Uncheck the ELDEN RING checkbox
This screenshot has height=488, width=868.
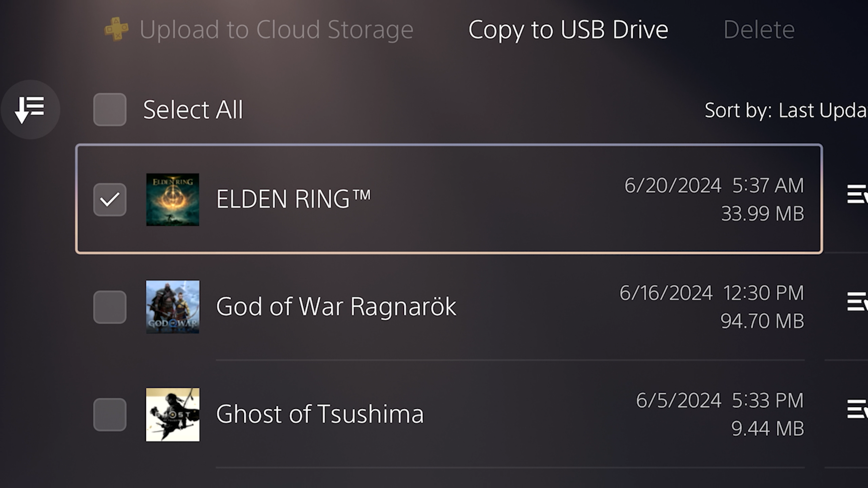(110, 199)
